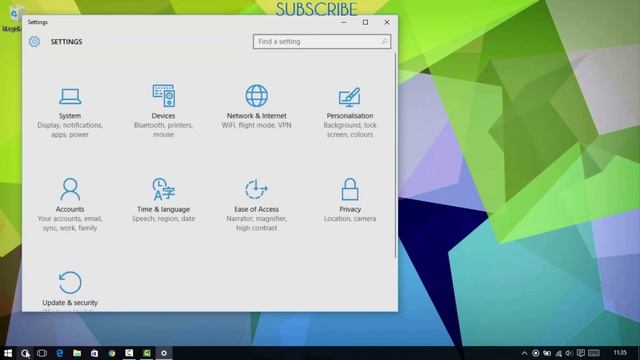Select the Settings app taskbar button
The image size is (640, 360).
[x=164, y=353]
